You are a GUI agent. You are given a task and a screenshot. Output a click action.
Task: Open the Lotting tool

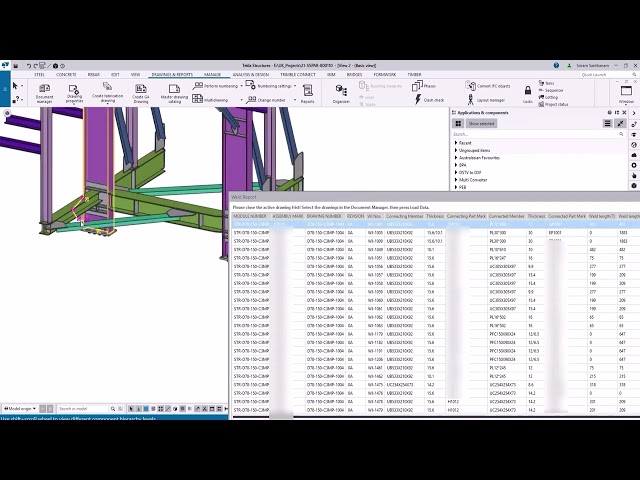(x=548, y=97)
